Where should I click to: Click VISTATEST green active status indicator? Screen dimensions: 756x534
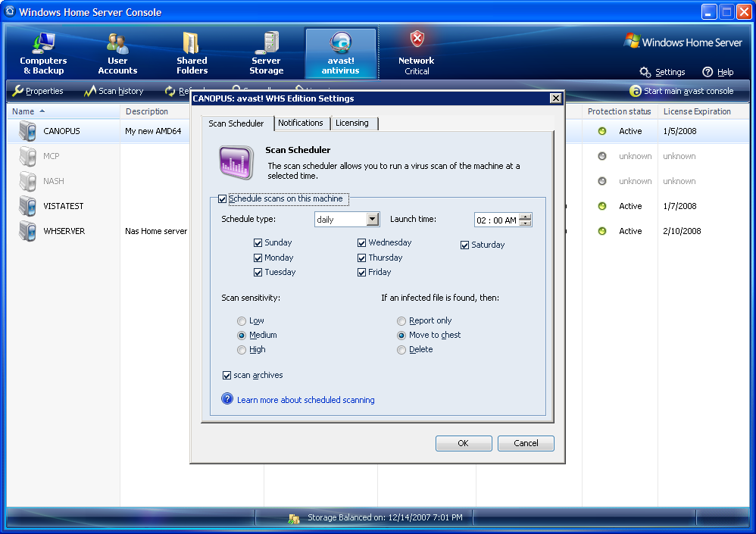pyautogui.click(x=601, y=206)
